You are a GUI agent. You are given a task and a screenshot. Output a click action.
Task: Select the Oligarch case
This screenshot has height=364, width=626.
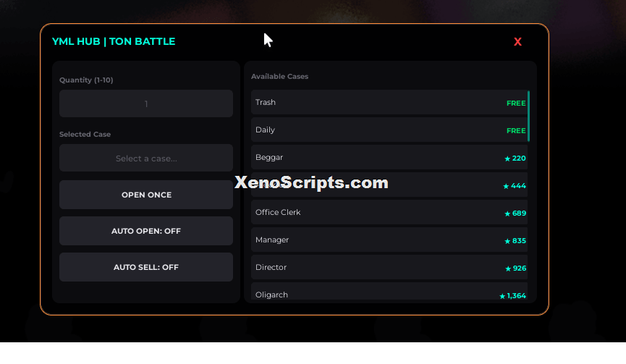point(389,292)
